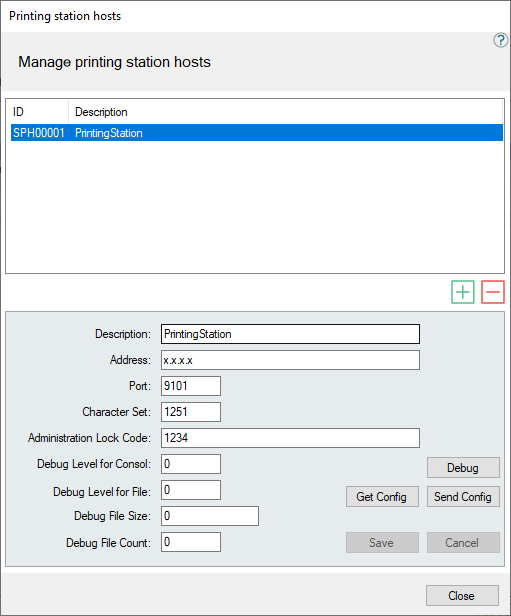Click into the Address field
Viewport: 511px width, 616px height.
click(x=290, y=360)
